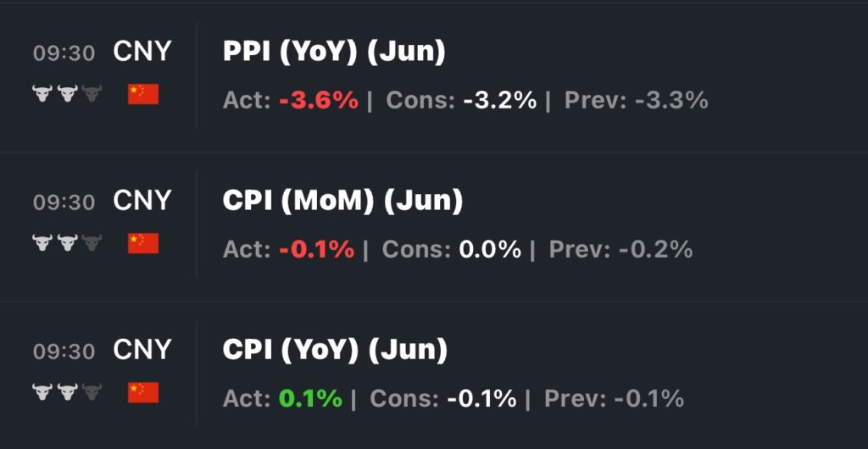Click the red -3.6% actual PPI value
The image size is (868, 449).
(x=319, y=101)
